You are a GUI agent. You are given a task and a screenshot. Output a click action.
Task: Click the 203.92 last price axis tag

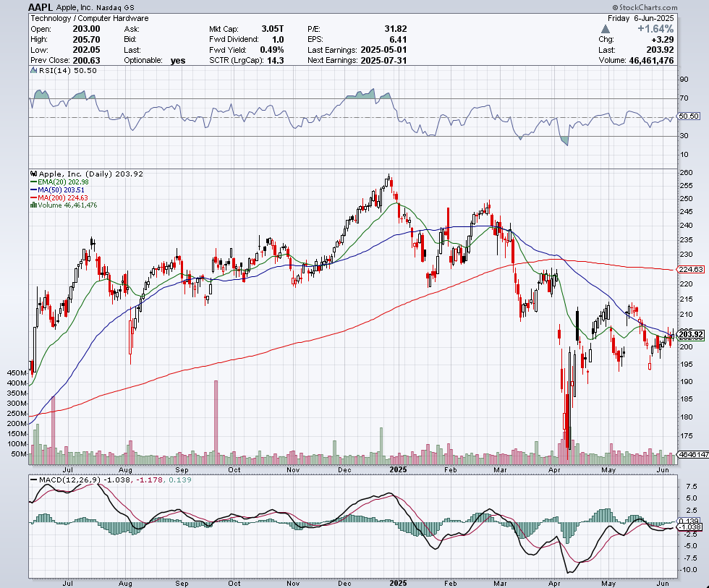[x=692, y=334]
